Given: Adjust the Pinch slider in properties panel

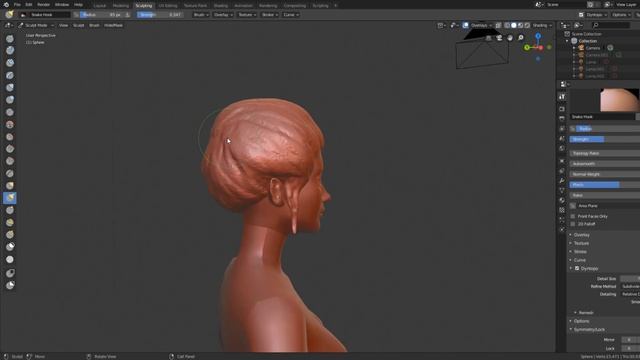Looking at the screenshot, I should click(605, 185).
